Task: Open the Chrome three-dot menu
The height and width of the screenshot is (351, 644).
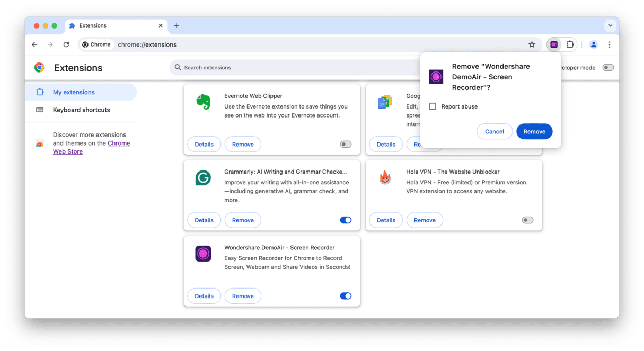Action: (x=610, y=44)
